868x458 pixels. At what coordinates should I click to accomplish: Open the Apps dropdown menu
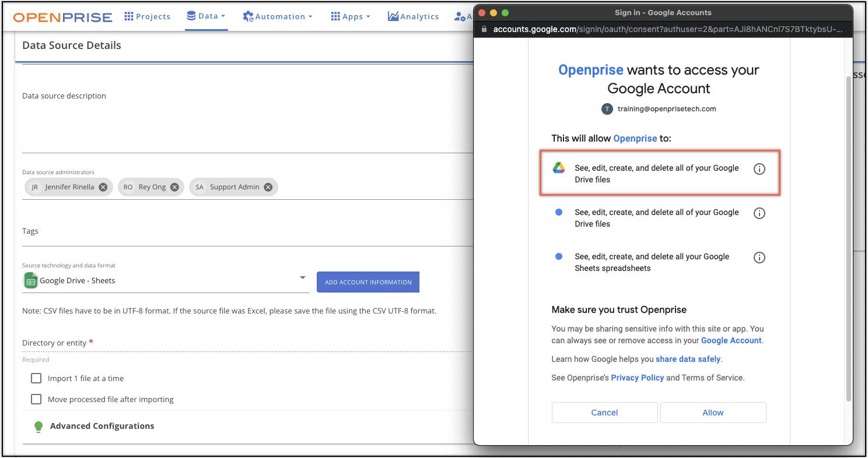(351, 16)
